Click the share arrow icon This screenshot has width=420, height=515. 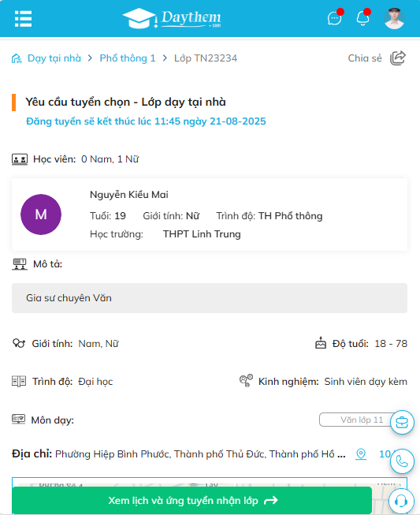point(398,58)
